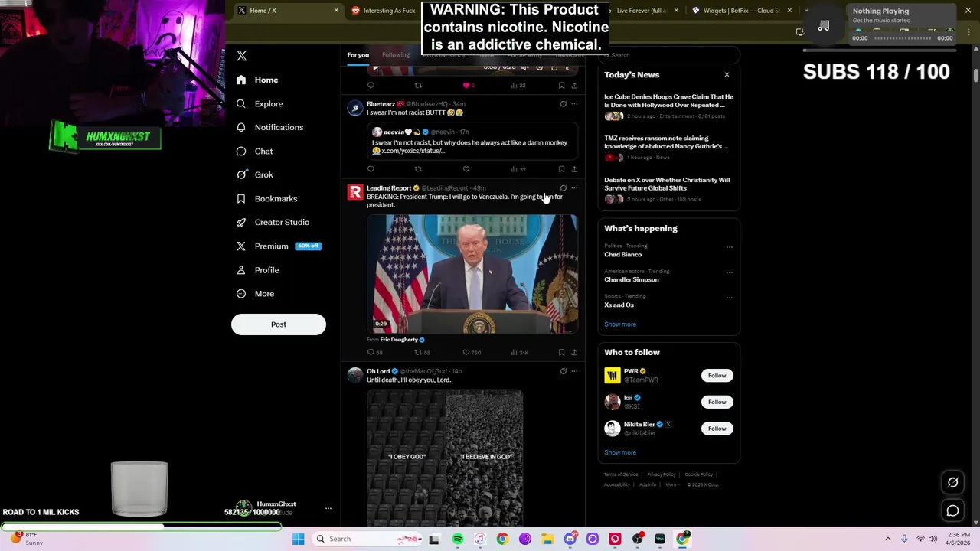Show hidden system tray icons
980x551 pixels.
[x=888, y=539]
